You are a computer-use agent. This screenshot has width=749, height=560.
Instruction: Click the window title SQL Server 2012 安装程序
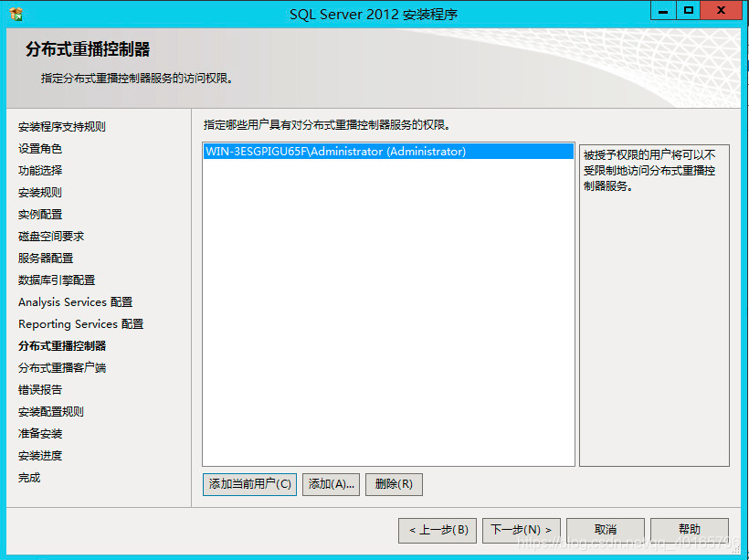pos(374,15)
